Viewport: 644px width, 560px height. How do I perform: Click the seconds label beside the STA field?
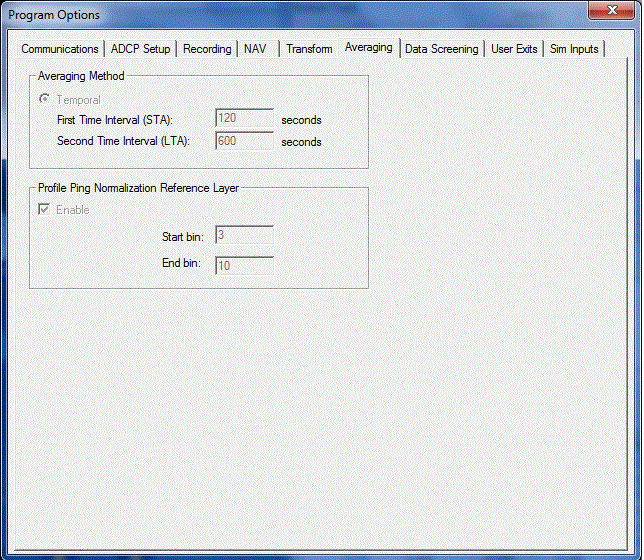(x=301, y=120)
